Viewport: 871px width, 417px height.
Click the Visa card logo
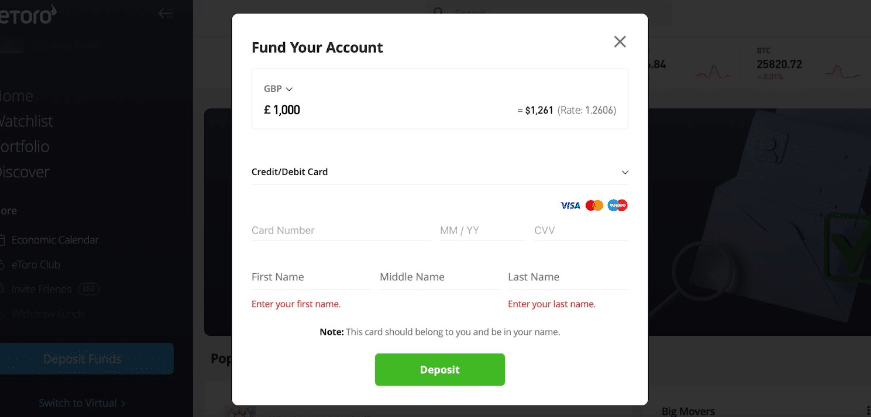click(570, 205)
